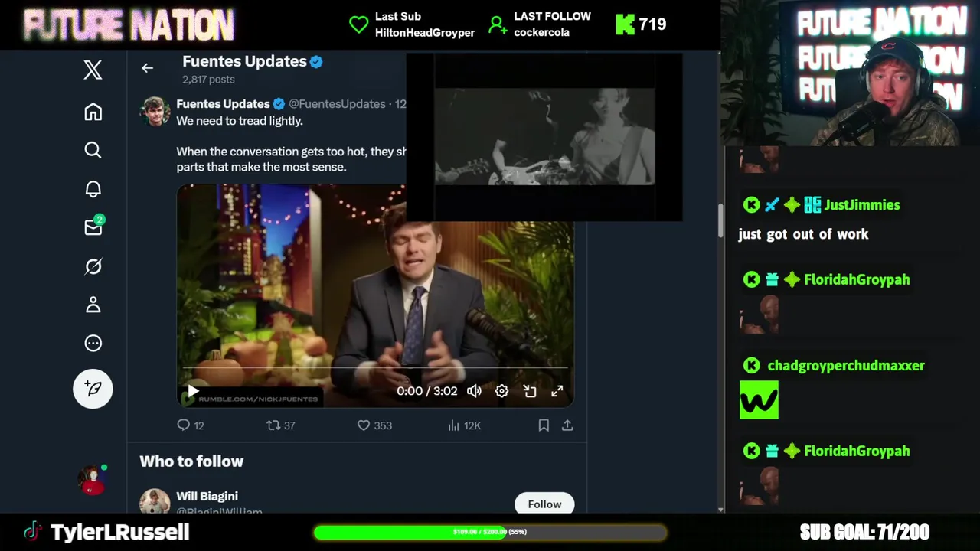Open the Grok icon in sidebar

coord(93,266)
